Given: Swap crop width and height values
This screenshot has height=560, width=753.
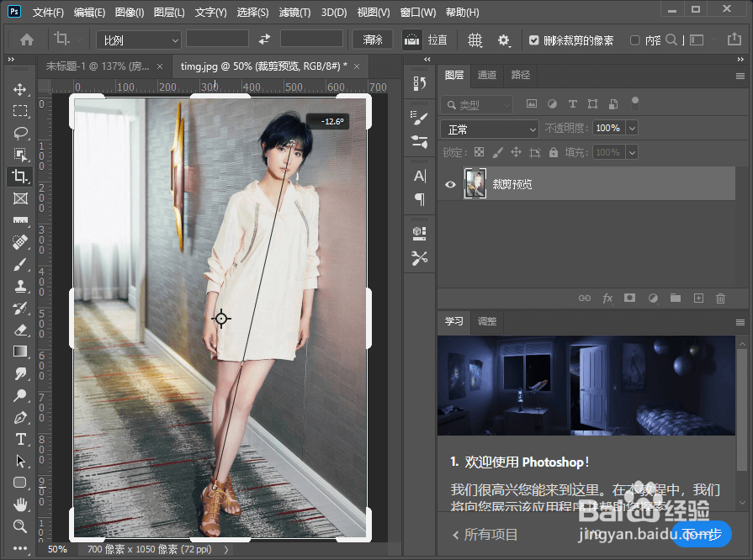Looking at the screenshot, I should coord(265,40).
